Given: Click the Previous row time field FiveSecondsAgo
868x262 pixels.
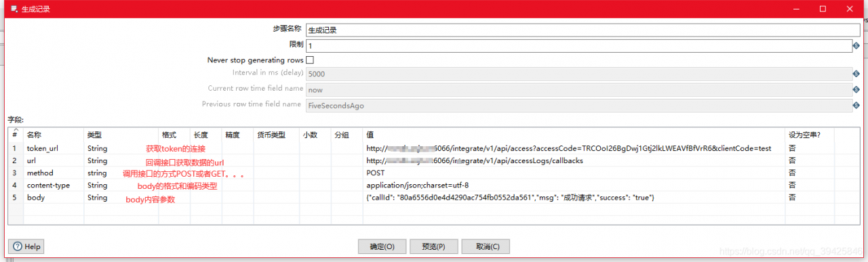Looking at the screenshot, I should pos(578,106).
